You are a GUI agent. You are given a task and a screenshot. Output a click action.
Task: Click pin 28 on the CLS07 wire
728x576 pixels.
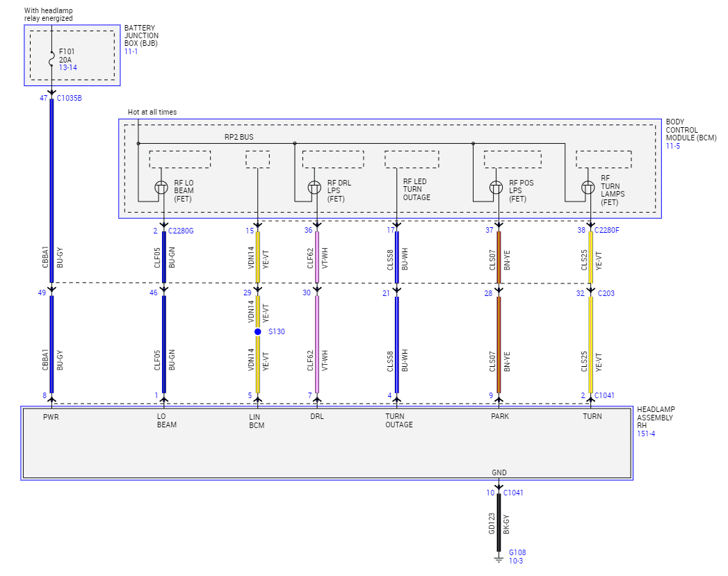coord(488,294)
